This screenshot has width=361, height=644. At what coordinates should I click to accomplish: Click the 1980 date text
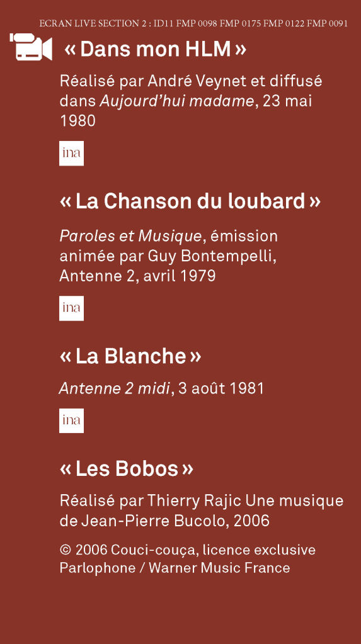[77, 121]
